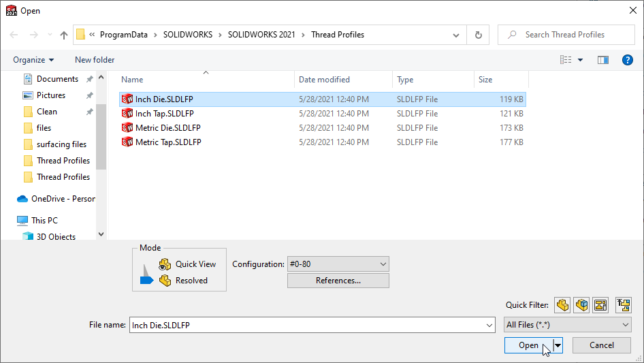Expand the address bar previous locations
Image resolution: width=644 pixels, height=363 pixels.
pos(456,35)
